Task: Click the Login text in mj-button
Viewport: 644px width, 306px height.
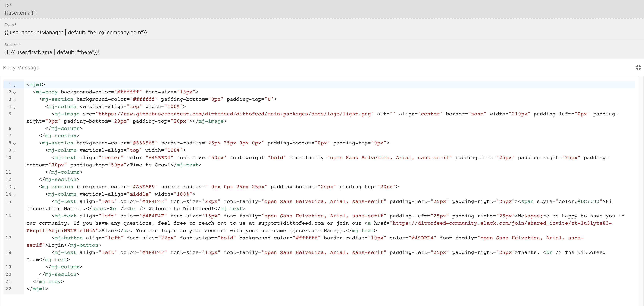Action: [56, 245]
